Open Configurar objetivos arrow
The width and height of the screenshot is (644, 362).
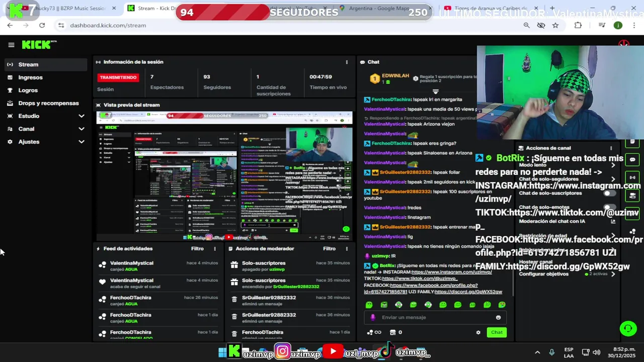(x=613, y=274)
